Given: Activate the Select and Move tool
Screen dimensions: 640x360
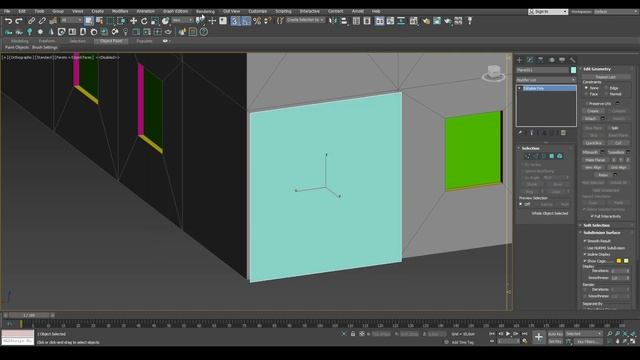Looking at the screenshot, I should coord(133,21).
